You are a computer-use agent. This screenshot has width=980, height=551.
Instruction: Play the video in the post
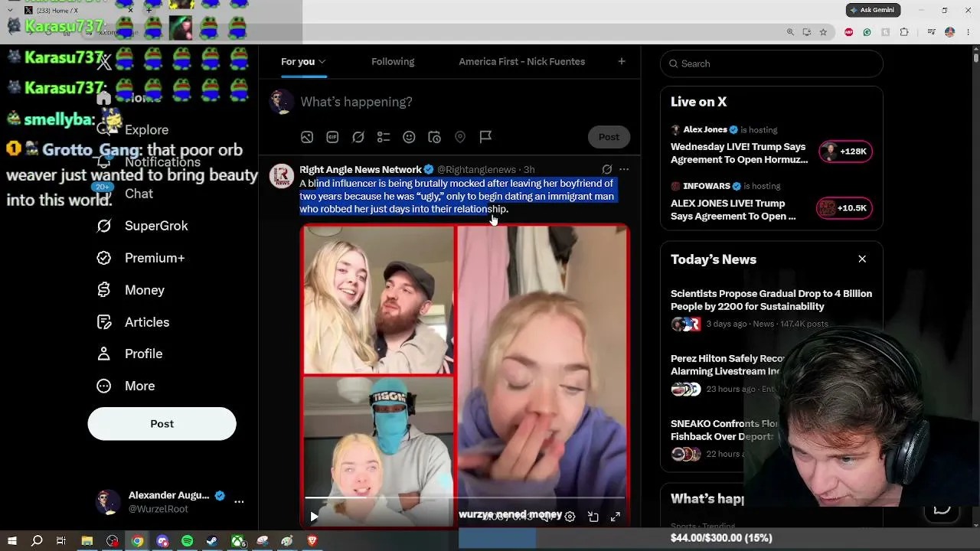tap(314, 517)
